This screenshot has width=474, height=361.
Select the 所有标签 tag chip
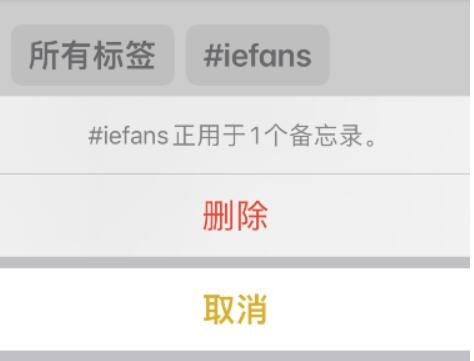click(x=92, y=55)
